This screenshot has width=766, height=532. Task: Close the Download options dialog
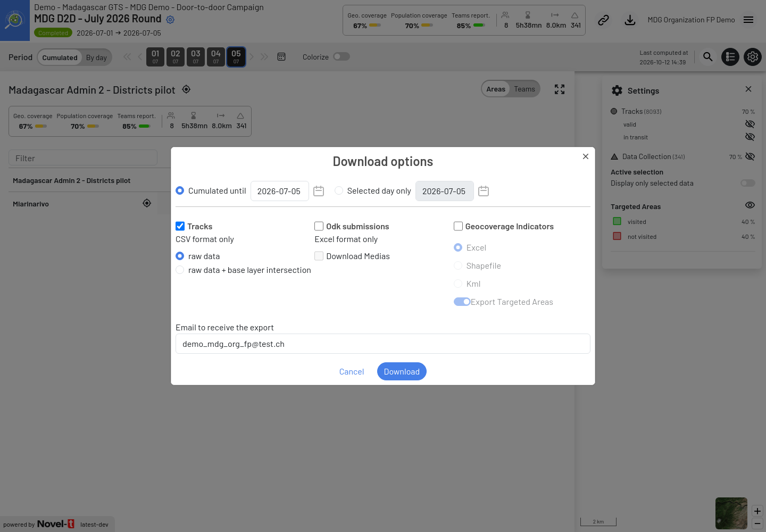[586, 156]
